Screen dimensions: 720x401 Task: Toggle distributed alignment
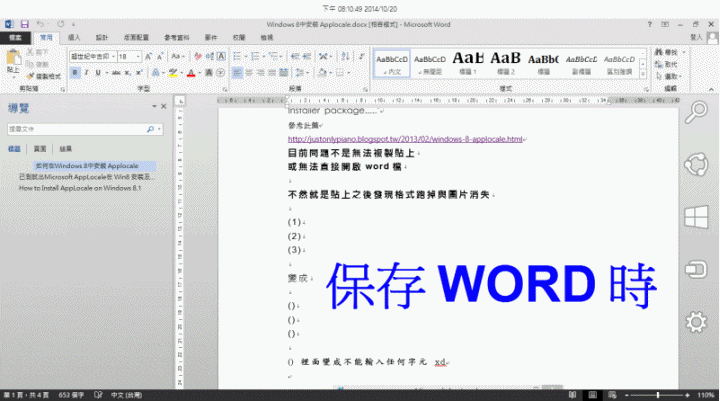[283, 73]
